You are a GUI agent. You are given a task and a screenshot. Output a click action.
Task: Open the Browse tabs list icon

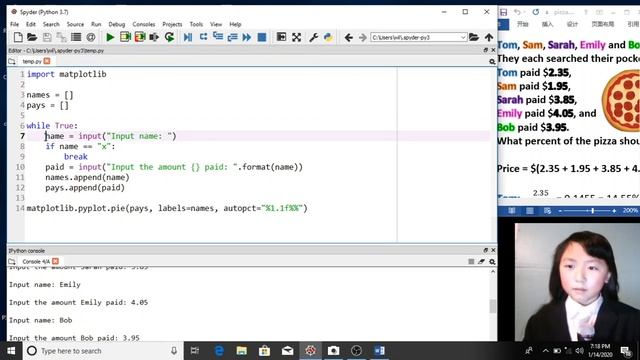[76, 38]
